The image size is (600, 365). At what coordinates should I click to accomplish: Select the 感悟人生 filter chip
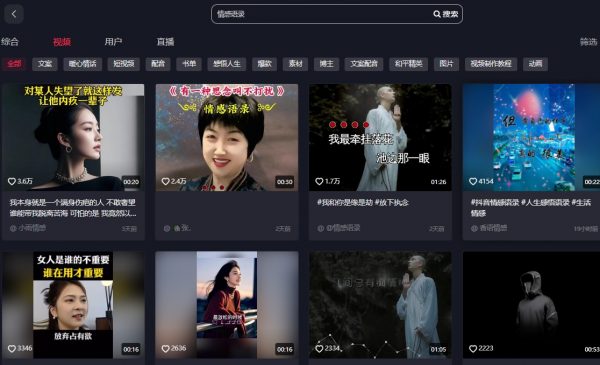pos(227,64)
